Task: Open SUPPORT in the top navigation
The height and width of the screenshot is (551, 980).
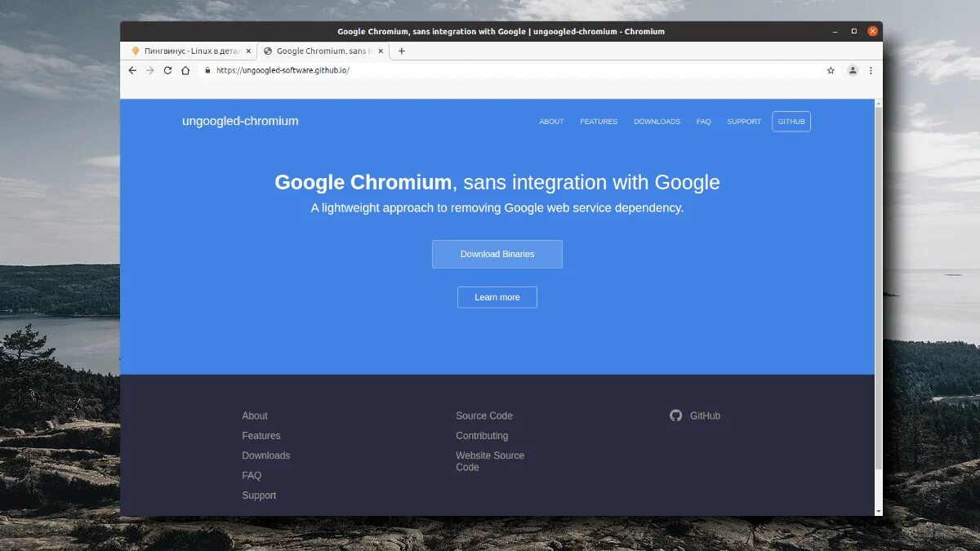Action: [744, 122]
